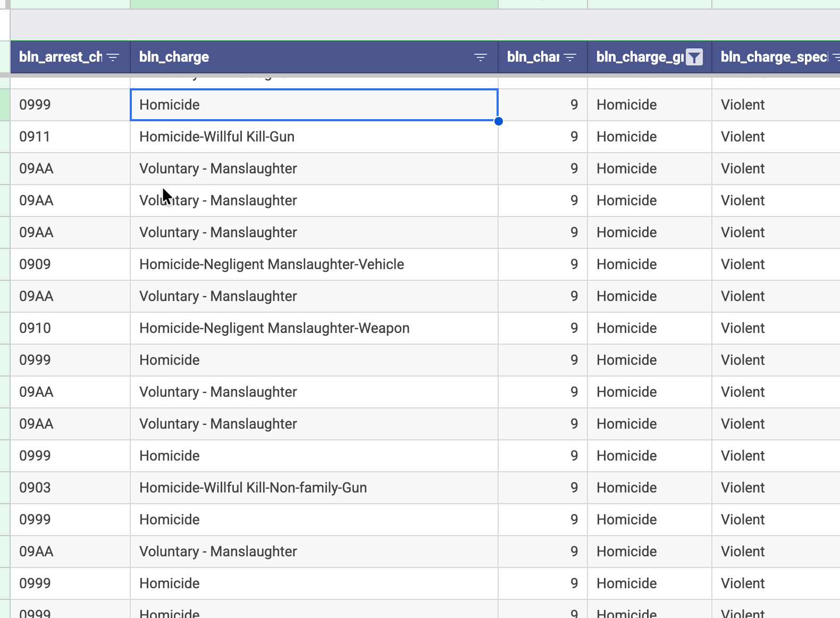Click the arrest code cell 0909
The height and width of the screenshot is (618, 840).
coord(70,264)
